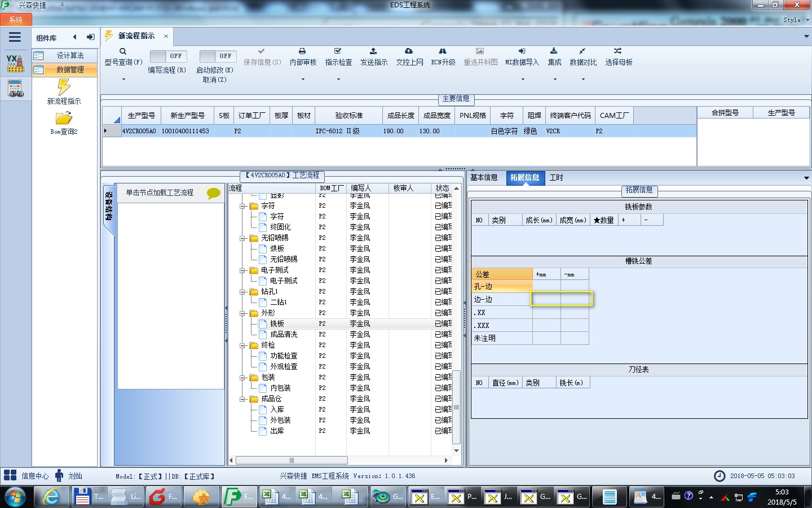
Task: Click 内部审核 print tool
Action: 303,57
